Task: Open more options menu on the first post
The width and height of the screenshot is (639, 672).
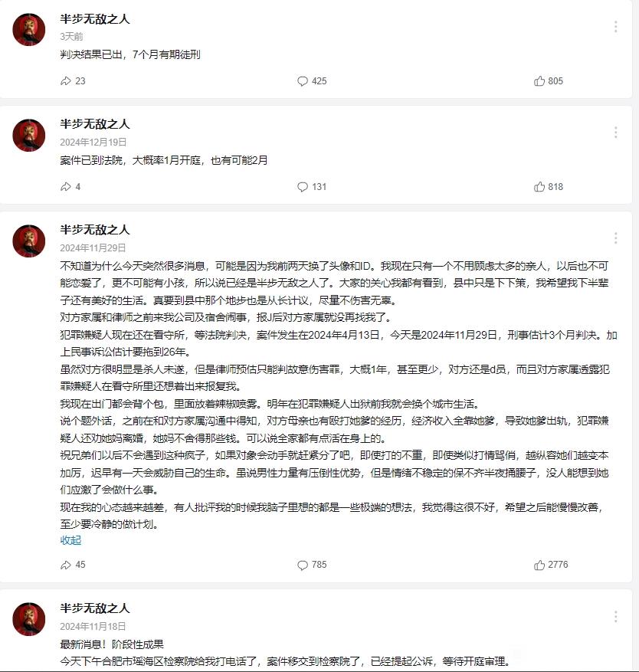Action: [615, 27]
